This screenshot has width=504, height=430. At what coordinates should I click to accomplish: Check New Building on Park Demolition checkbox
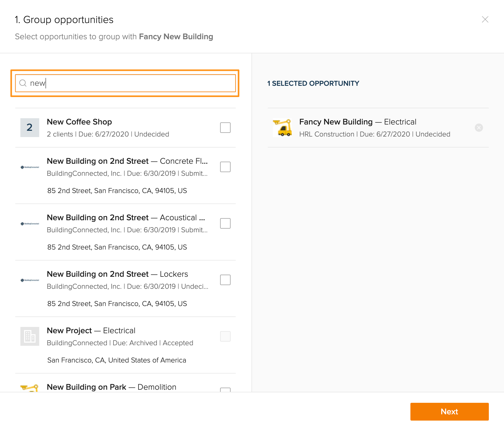point(225,390)
